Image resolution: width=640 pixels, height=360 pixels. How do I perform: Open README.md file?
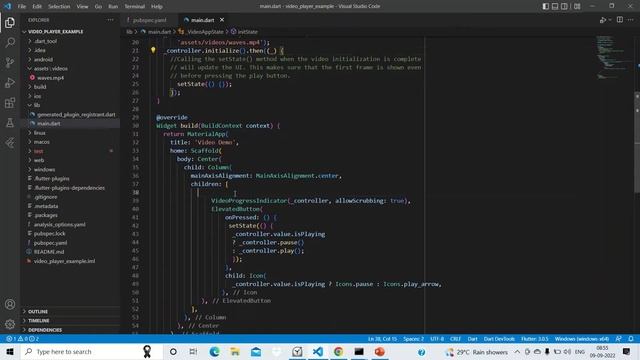49,252
